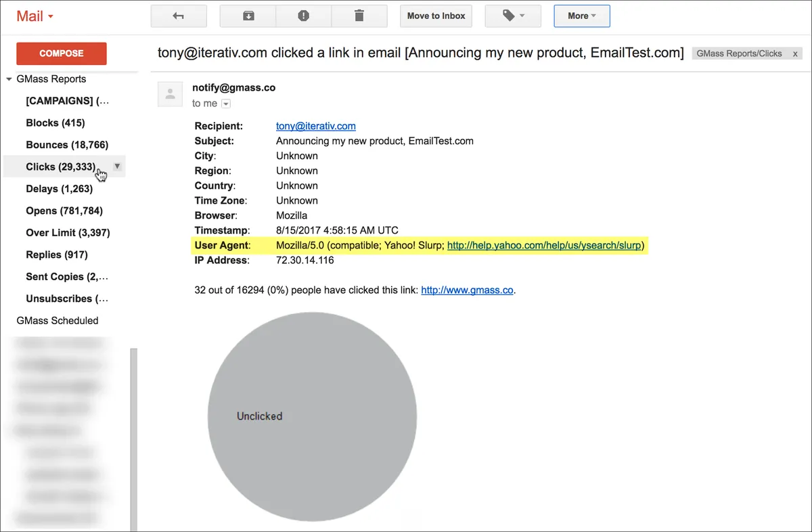Open the More dropdown menu

coord(582,16)
